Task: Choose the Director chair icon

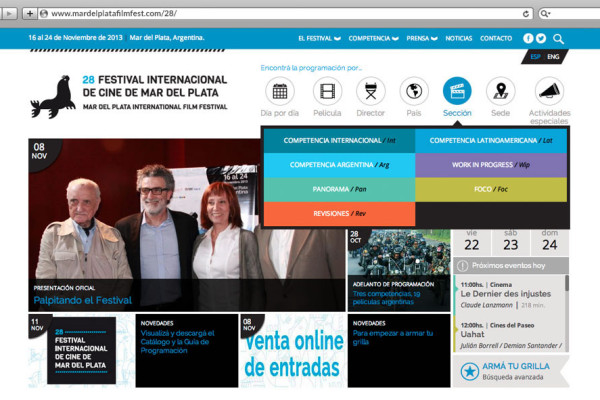Action: 370,91
